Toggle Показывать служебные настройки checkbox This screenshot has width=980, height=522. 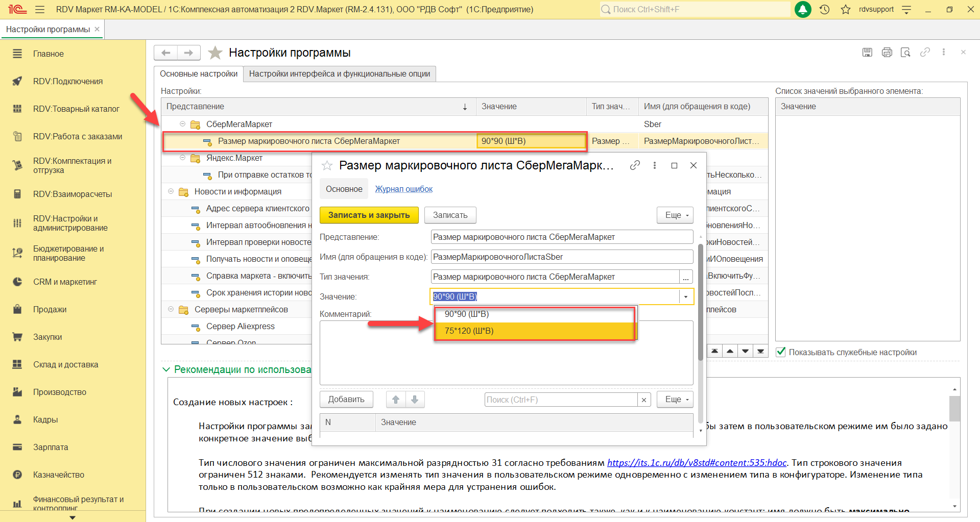781,352
